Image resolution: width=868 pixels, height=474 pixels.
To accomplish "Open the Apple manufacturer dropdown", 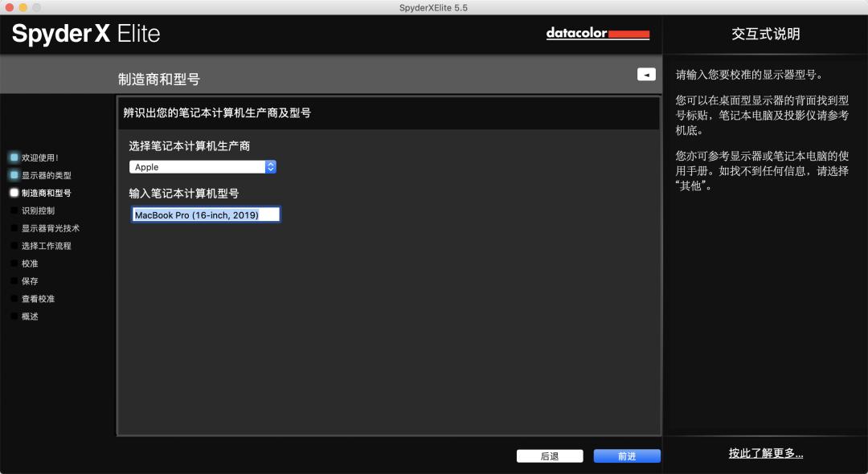I will tap(197, 167).
